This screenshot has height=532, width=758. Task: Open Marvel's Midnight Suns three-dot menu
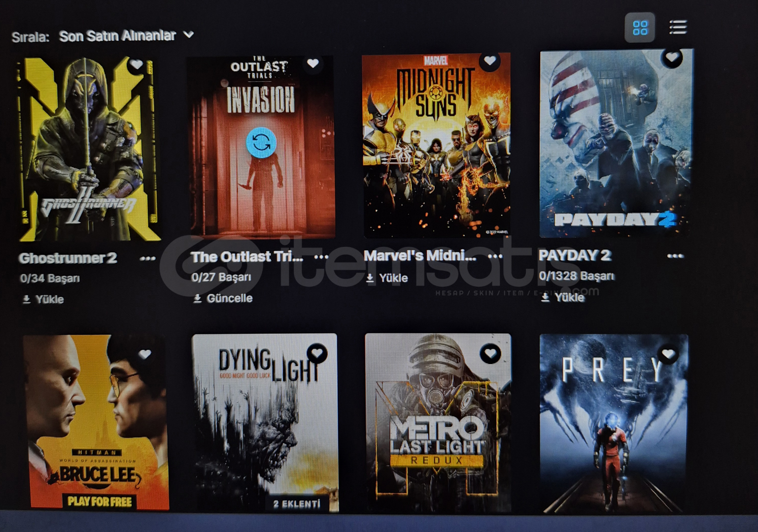495,256
